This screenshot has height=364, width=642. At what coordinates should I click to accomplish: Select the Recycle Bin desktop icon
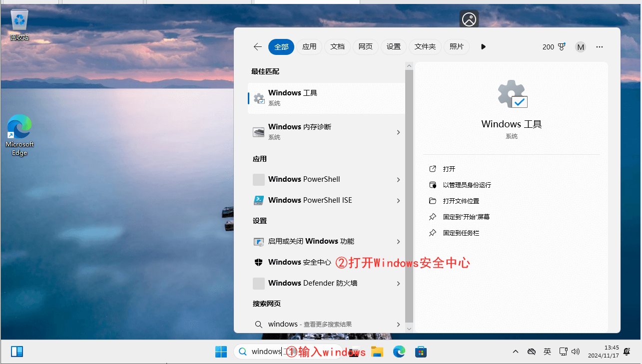coord(19,25)
